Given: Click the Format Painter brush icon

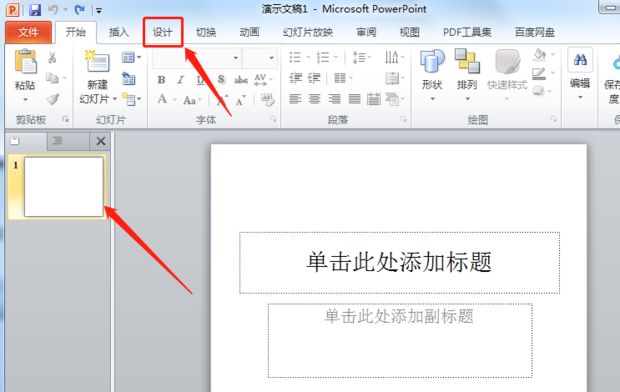Looking at the screenshot, I should [53, 99].
